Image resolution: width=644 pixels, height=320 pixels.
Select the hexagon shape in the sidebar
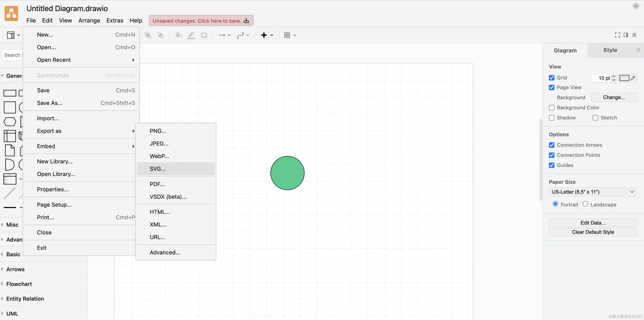10,122
